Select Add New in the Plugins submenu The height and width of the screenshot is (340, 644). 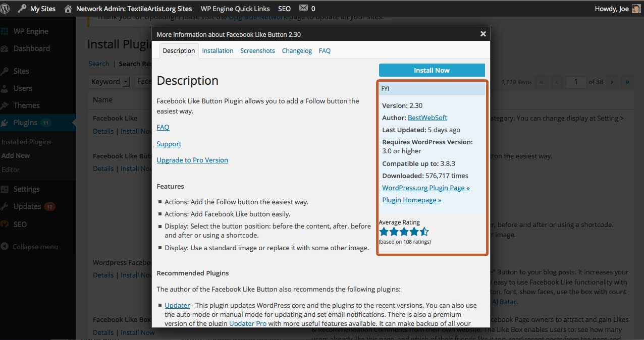pos(16,155)
